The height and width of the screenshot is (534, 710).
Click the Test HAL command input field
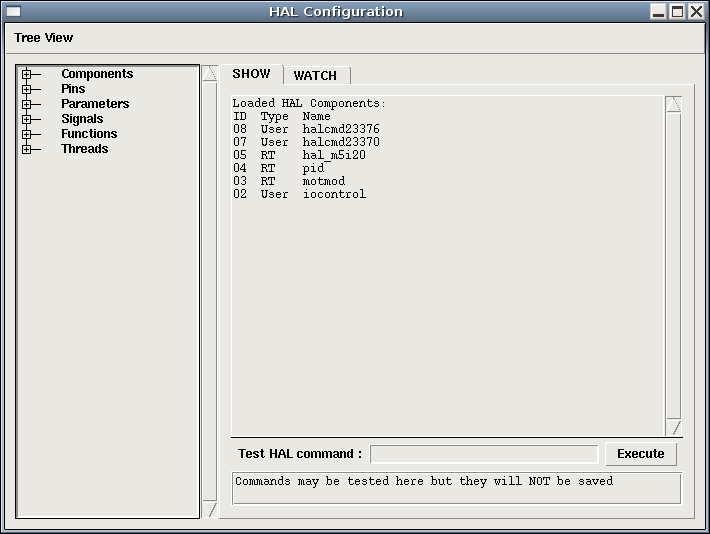pos(484,454)
